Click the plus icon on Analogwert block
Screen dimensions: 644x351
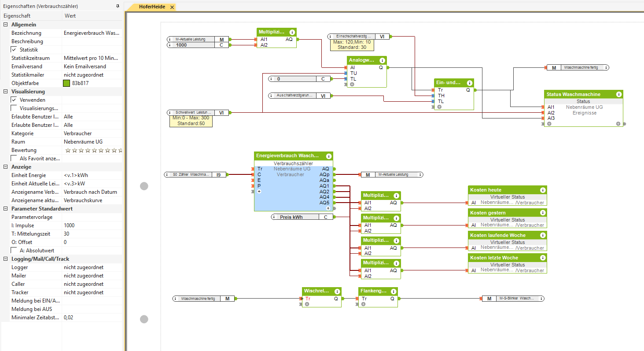pyautogui.click(x=352, y=84)
